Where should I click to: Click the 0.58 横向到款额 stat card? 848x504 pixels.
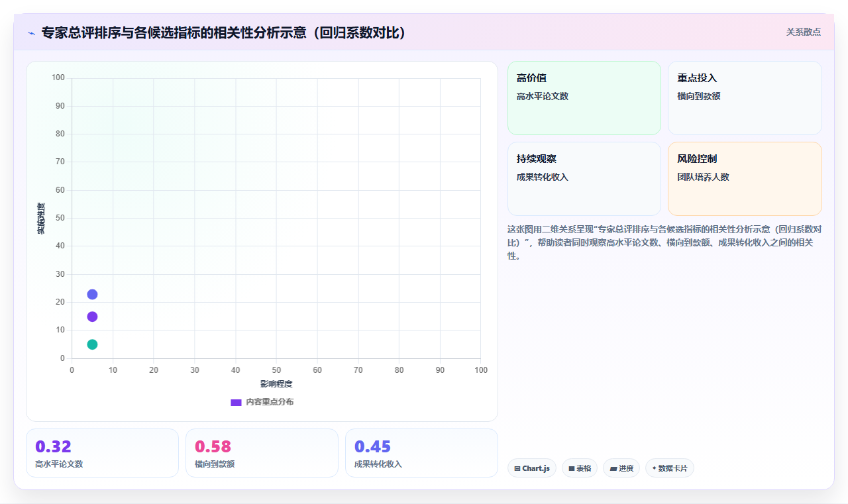point(262,453)
